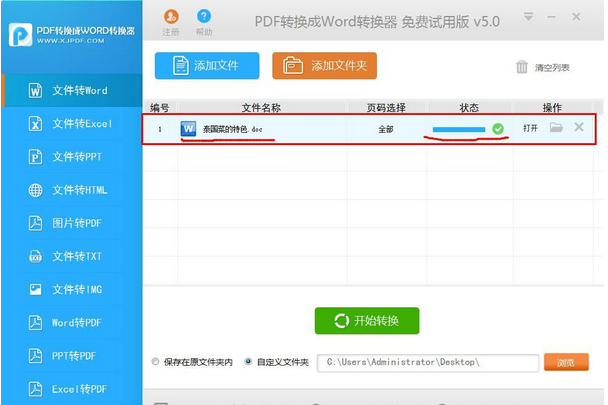Click the 状态 column header
This screenshot has height=405, width=608.
[470, 107]
